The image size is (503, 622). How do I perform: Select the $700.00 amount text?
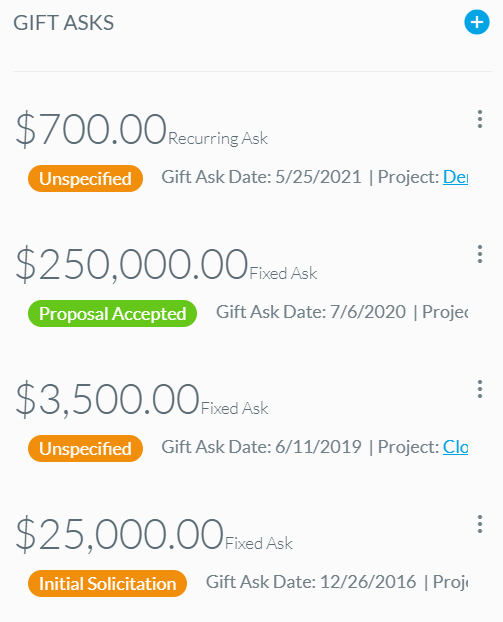click(x=90, y=129)
